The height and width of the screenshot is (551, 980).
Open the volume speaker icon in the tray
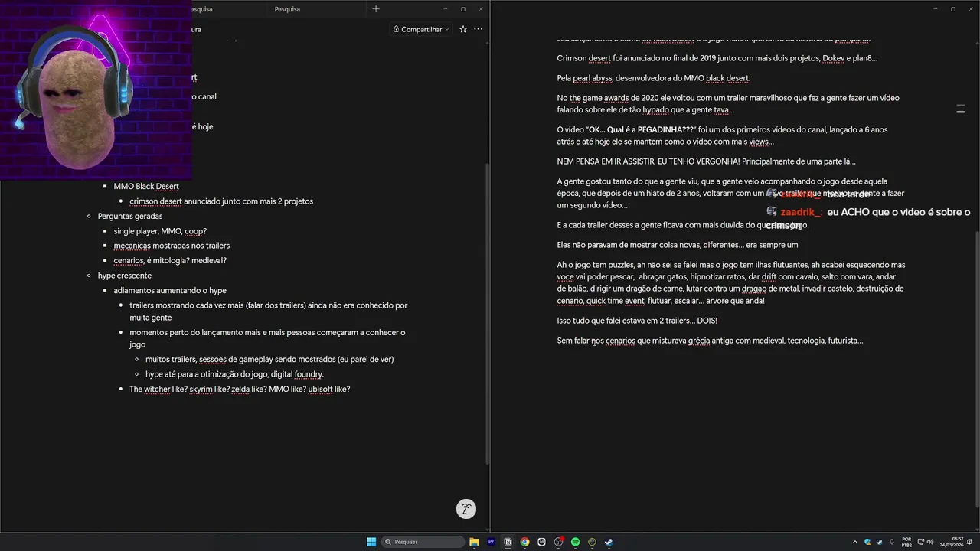[x=930, y=542]
